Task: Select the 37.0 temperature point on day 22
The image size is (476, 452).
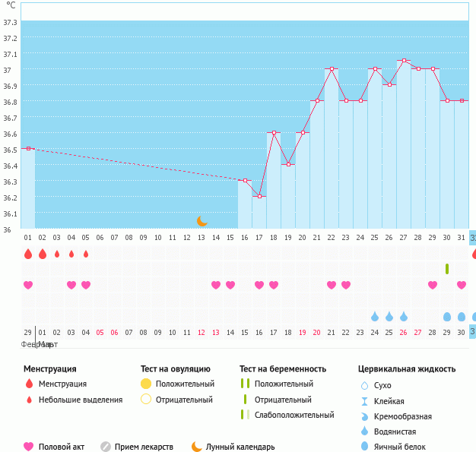Action: [x=332, y=69]
